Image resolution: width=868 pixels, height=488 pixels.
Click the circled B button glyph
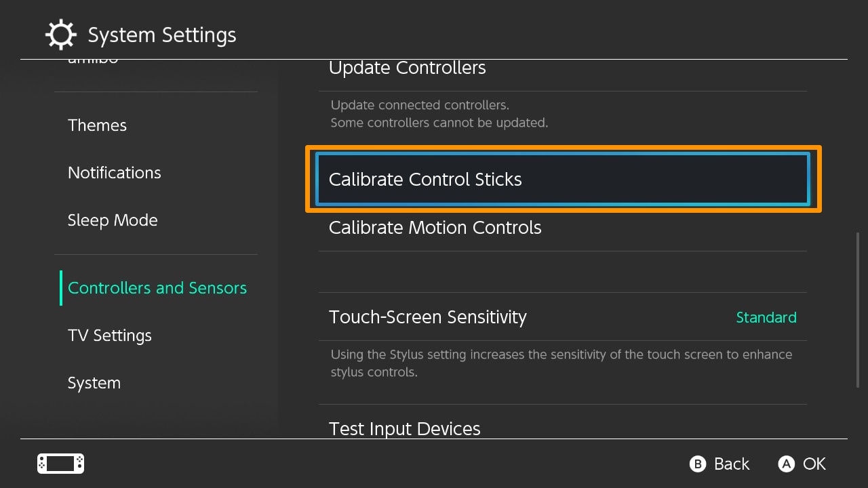698,464
